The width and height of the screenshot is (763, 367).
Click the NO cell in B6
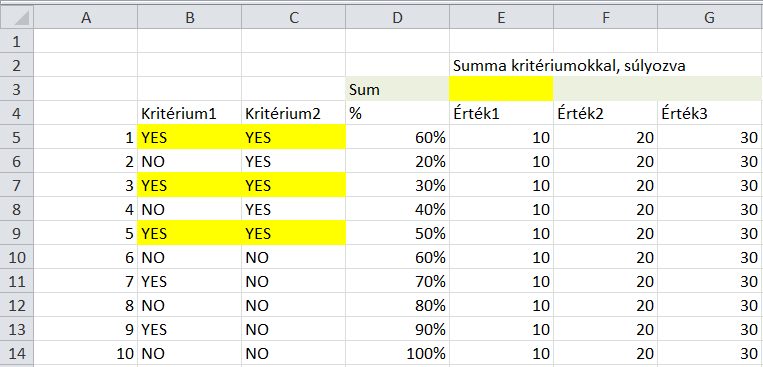coord(190,161)
